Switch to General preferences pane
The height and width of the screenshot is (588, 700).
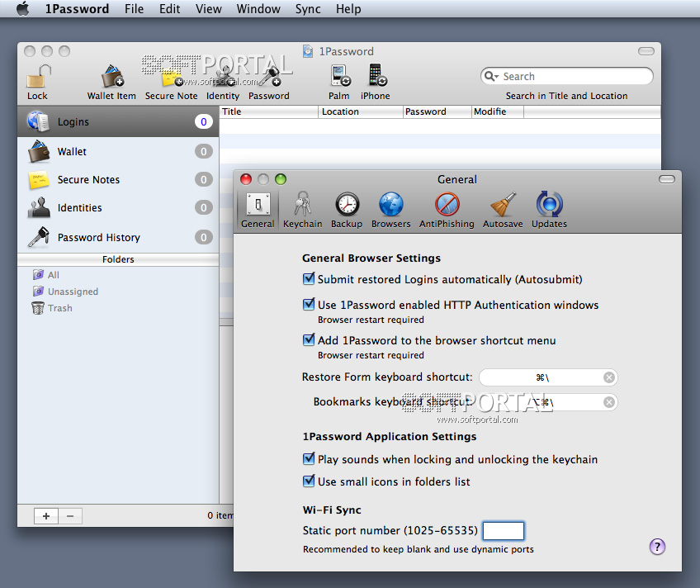click(x=258, y=210)
